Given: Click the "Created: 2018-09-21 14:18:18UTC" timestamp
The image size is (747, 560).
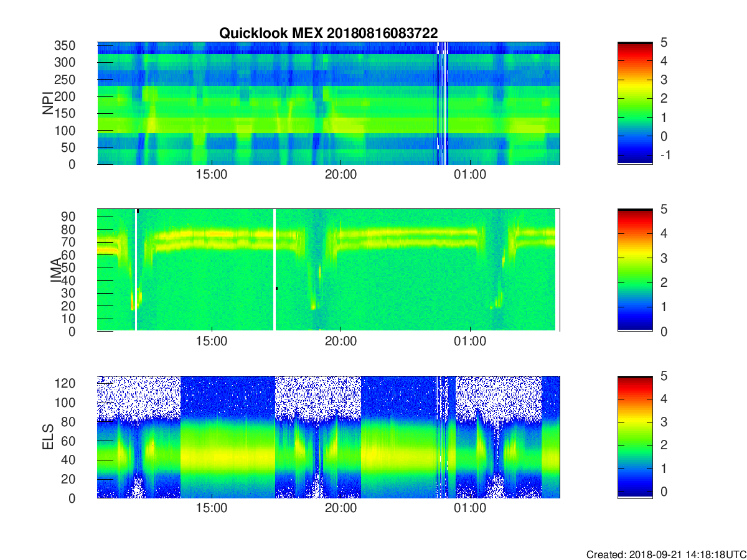Looking at the screenshot, I should coord(666,554).
